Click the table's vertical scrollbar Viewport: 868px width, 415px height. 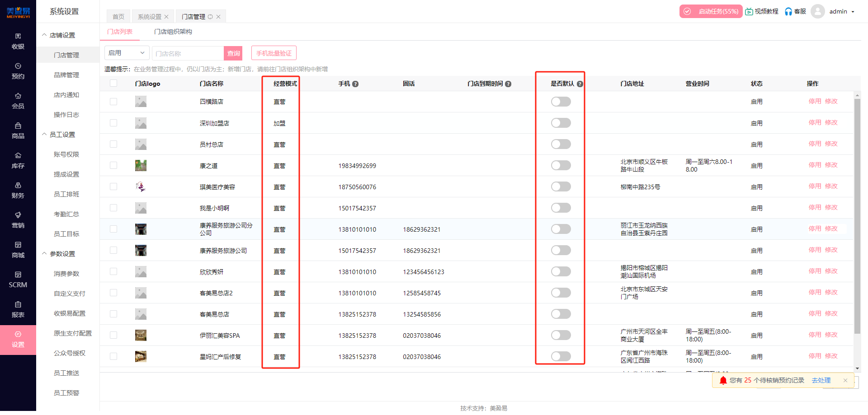857,216
